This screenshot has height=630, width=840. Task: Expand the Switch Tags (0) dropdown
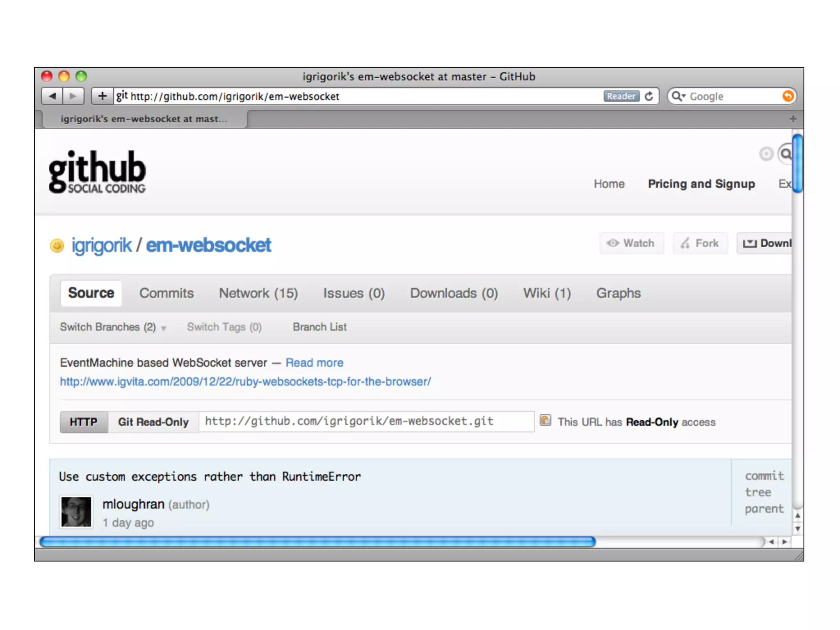click(x=224, y=327)
